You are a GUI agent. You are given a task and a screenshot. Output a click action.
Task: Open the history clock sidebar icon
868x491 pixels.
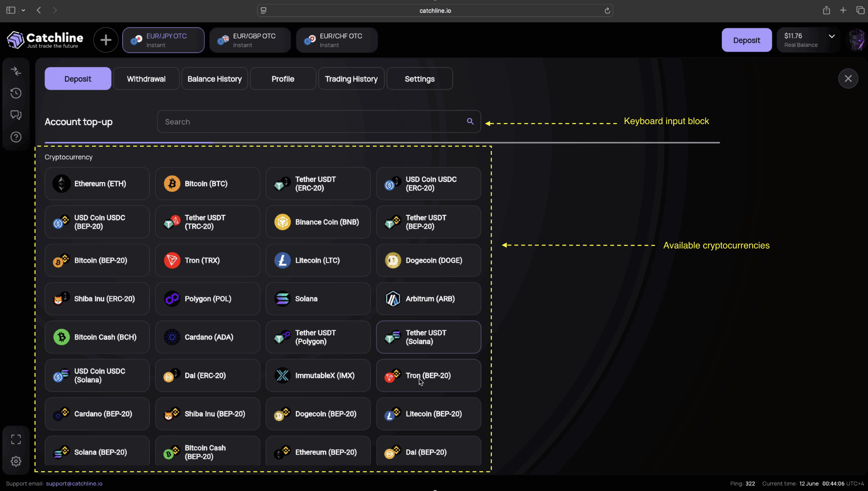click(x=16, y=93)
